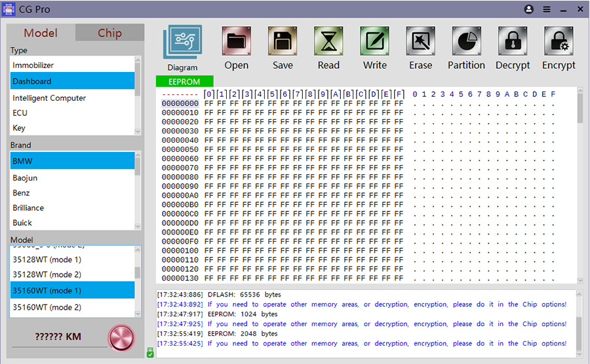Select Baojun brand

(x=72, y=177)
